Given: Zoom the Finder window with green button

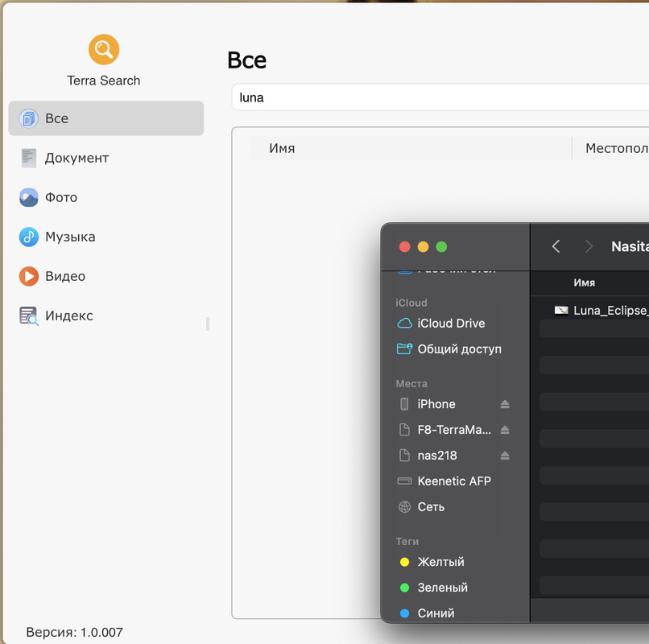Looking at the screenshot, I should [441, 246].
